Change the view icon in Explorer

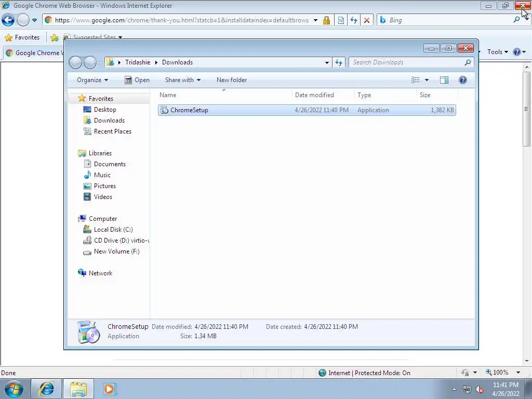(x=416, y=80)
